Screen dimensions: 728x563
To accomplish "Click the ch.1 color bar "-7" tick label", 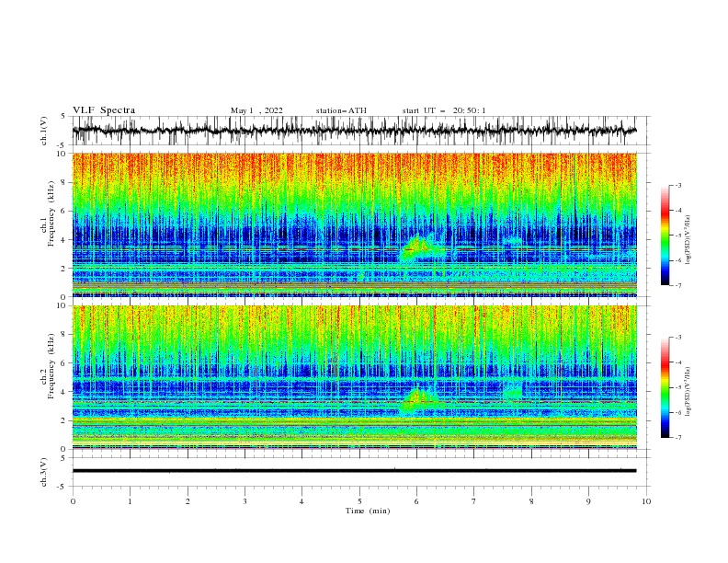I will [x=677, y=285].
